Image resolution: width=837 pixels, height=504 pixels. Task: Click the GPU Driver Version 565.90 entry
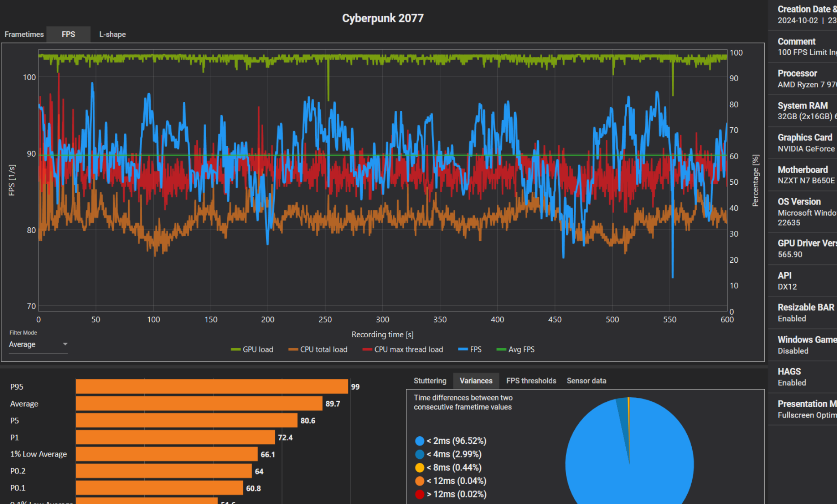(802, 249)
